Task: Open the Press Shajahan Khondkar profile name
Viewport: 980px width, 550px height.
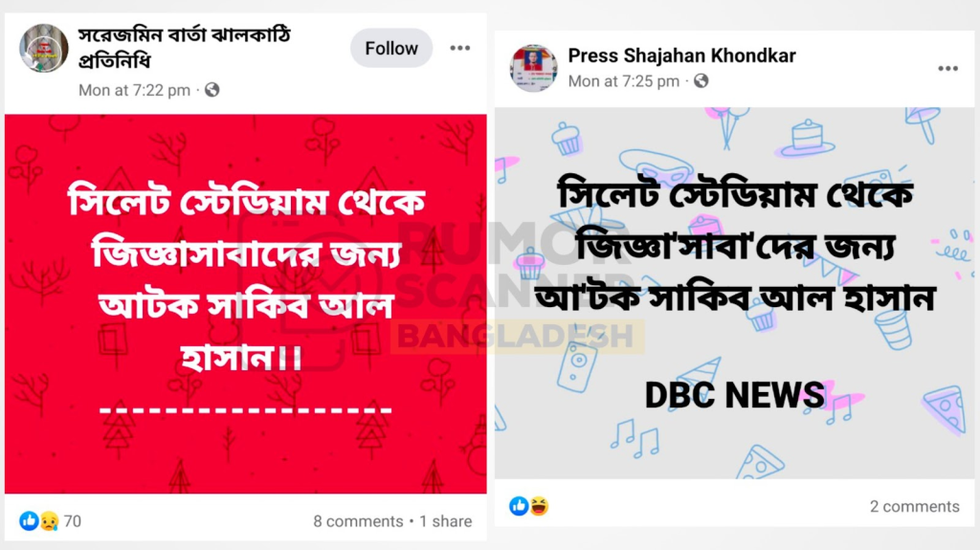Action: [681, 55]
